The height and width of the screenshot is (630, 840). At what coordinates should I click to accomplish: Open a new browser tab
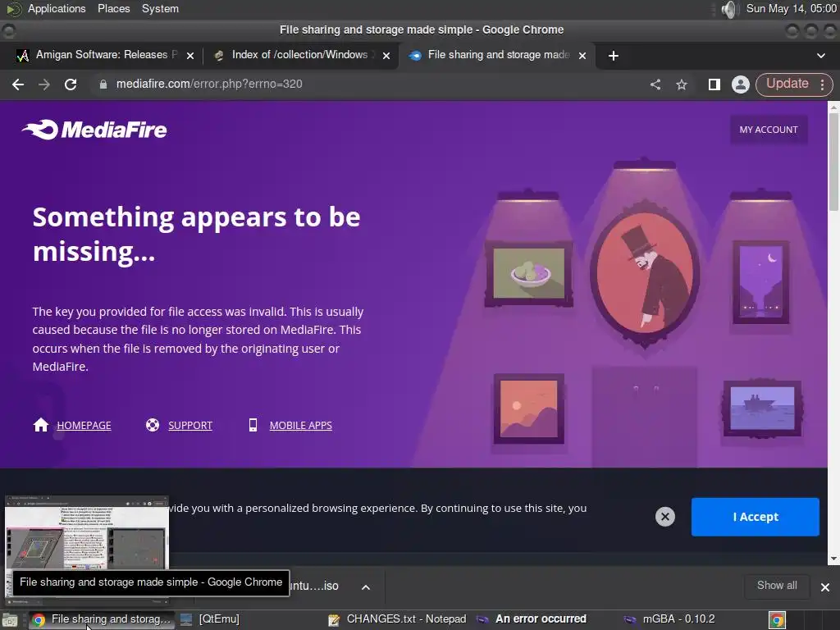pos(614,56)
